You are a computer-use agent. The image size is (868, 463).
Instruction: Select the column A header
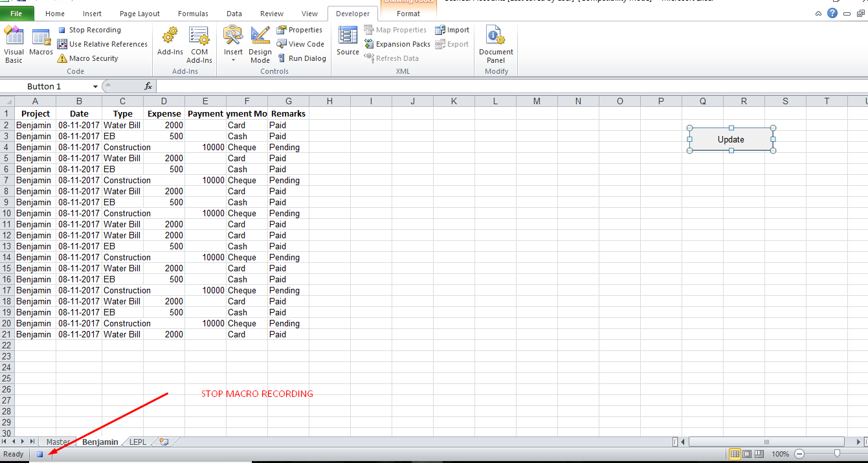tap(35, 101)
